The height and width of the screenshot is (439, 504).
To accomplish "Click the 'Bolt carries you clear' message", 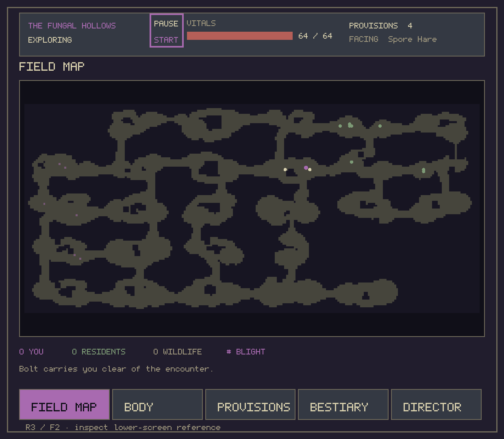I will 116,369.
